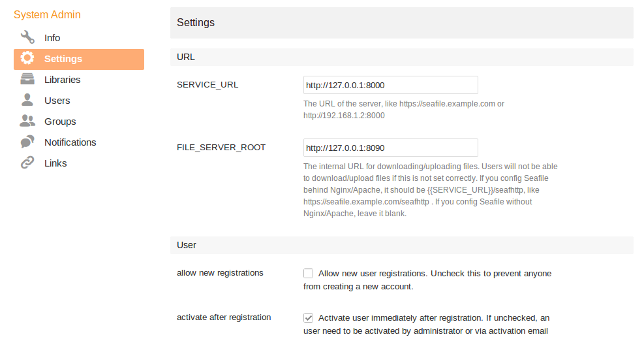Open Notifications from the sidebar
The height and width of the screenshot is (339, 644).
tap(70, 142)
